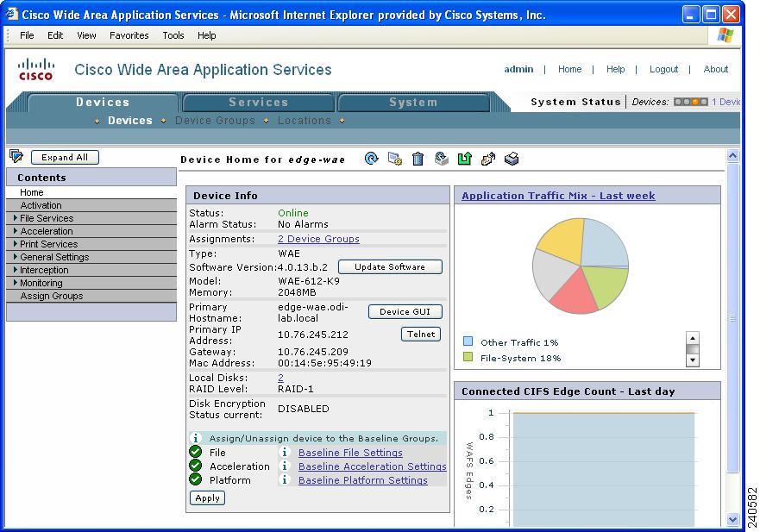Open Application Traffic Mix - Last week link
This screenshot has width=760, height=532.
point(558,196)
